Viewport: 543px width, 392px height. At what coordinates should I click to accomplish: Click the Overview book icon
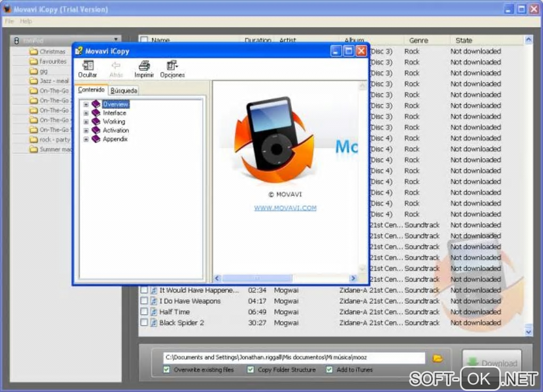pos(96,104)
